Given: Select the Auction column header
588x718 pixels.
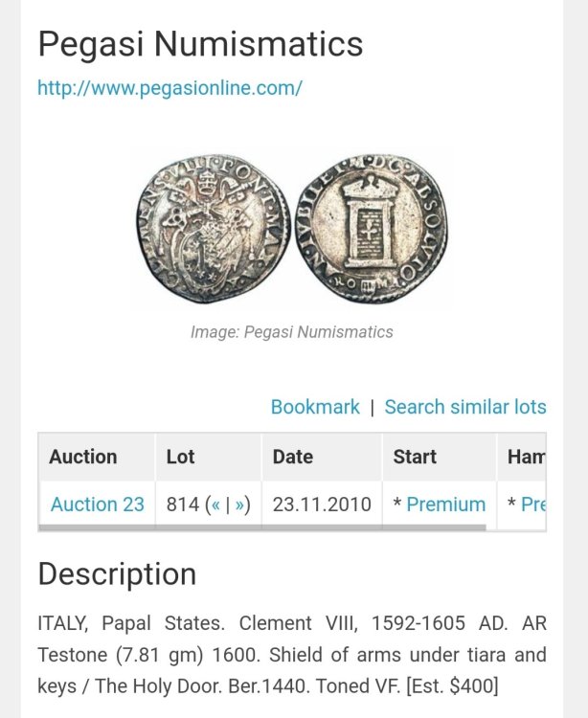Looking at the screenshot, I should pyautogui.click(x=83, y=457).
